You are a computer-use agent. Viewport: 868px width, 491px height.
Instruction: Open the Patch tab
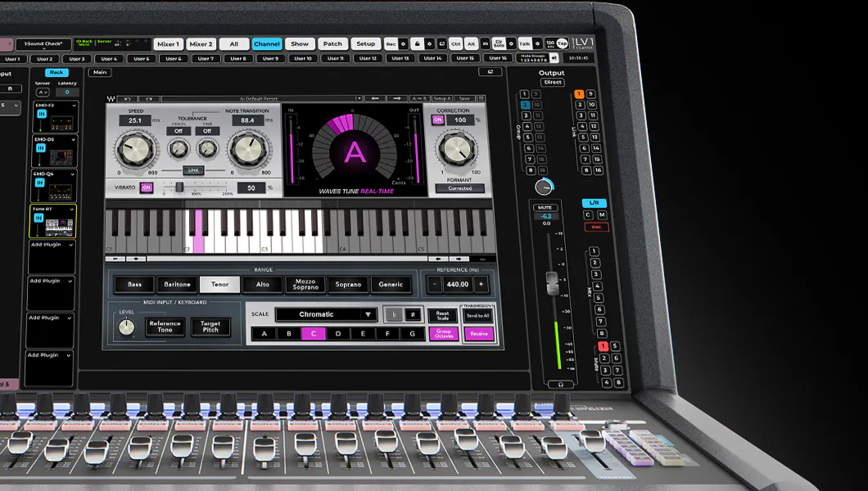point(332,43)
